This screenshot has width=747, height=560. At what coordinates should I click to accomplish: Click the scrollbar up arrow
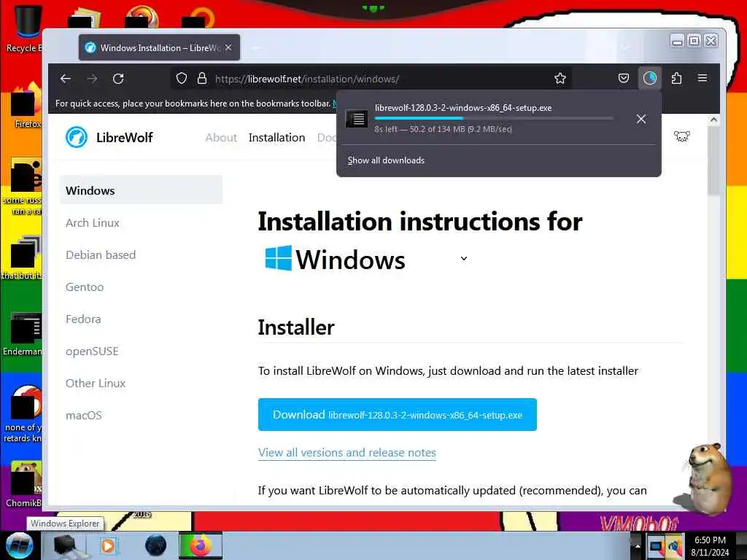[x=713, y=120]
